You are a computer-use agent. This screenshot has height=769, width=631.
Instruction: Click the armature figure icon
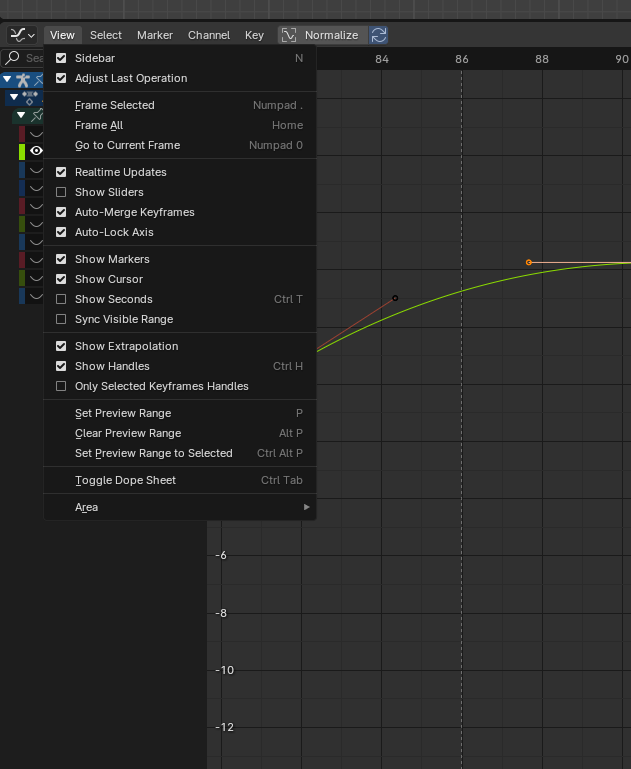[x=23, y=79]
